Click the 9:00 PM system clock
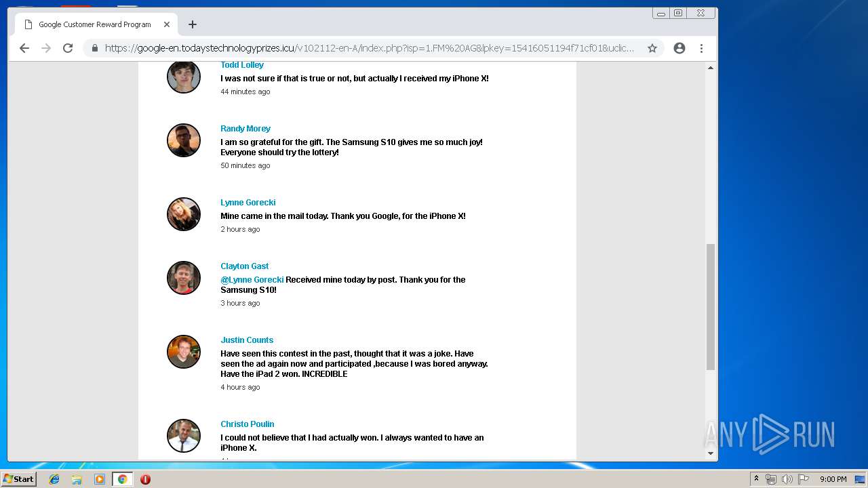This screenshot has height=488, width=868. point(833,479)
